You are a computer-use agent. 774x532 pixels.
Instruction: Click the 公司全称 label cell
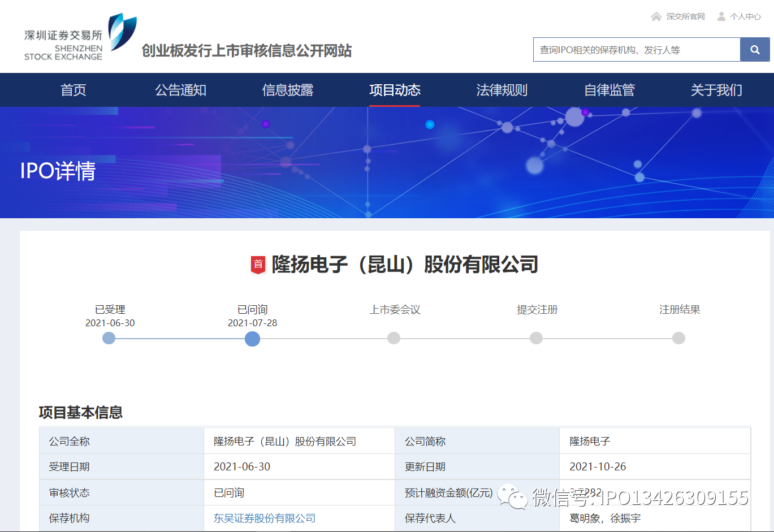point(122,441)
